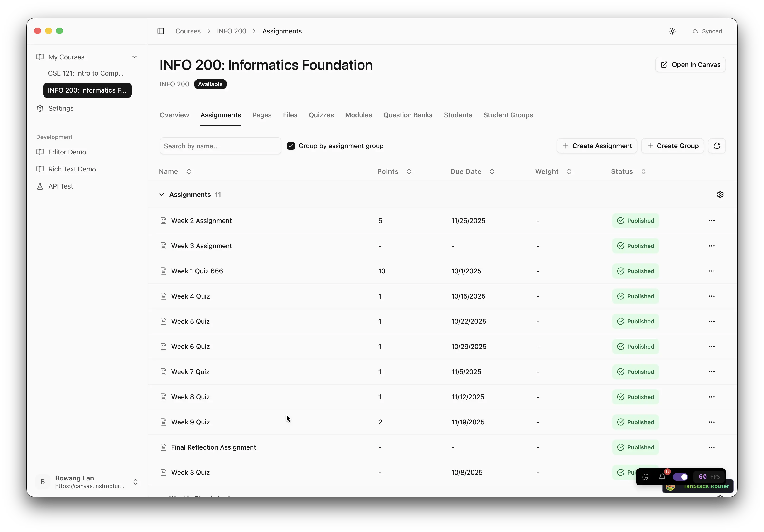The image size is (764, 532).
Task: Collapse the My Courses section
Action: 135,57
